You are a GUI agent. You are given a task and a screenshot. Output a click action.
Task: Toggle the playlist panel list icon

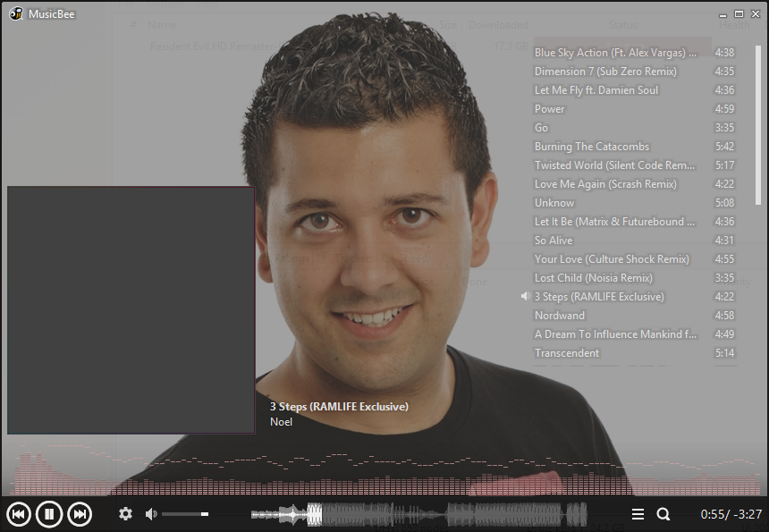coord(638,514)
